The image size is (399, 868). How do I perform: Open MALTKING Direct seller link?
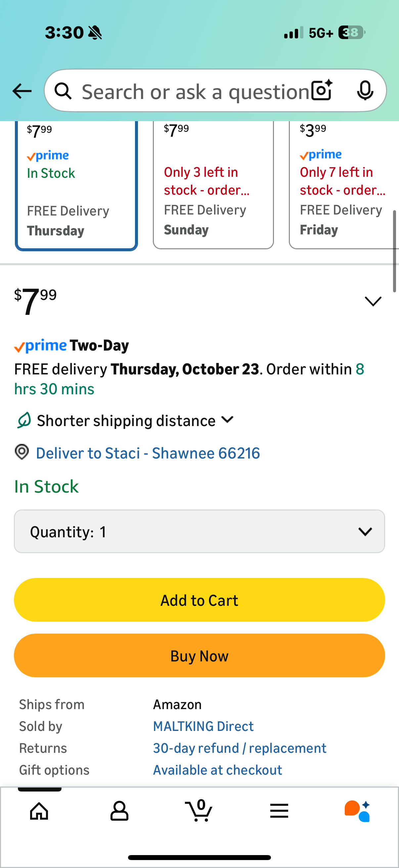[203, 726]
